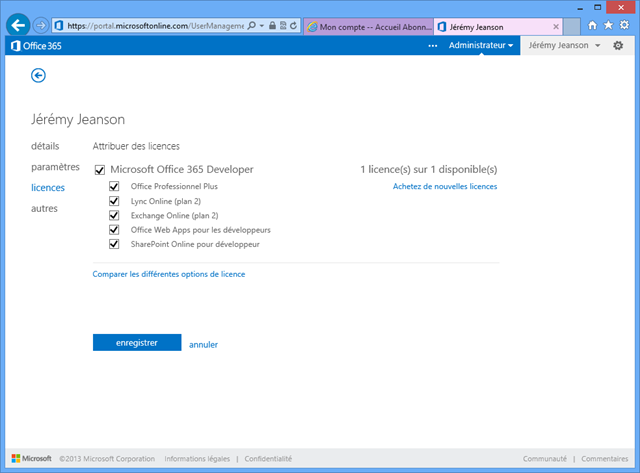Click the Jérémy Jeanson page heading

78,120
